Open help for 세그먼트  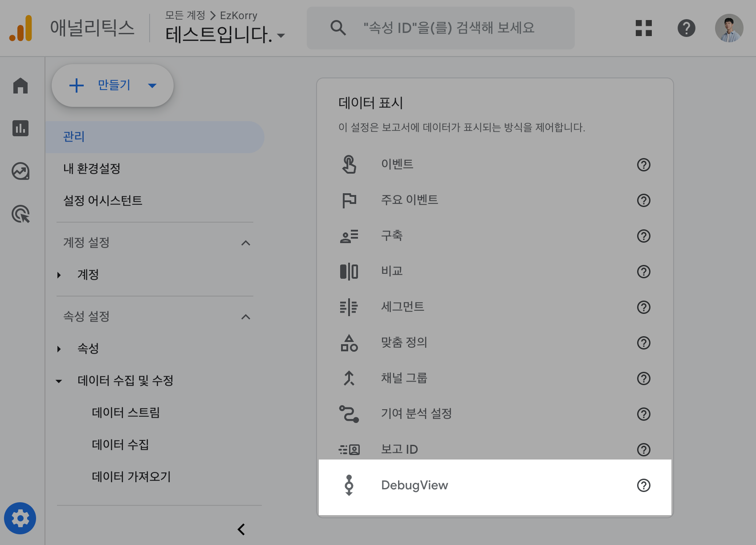(644, 307)
